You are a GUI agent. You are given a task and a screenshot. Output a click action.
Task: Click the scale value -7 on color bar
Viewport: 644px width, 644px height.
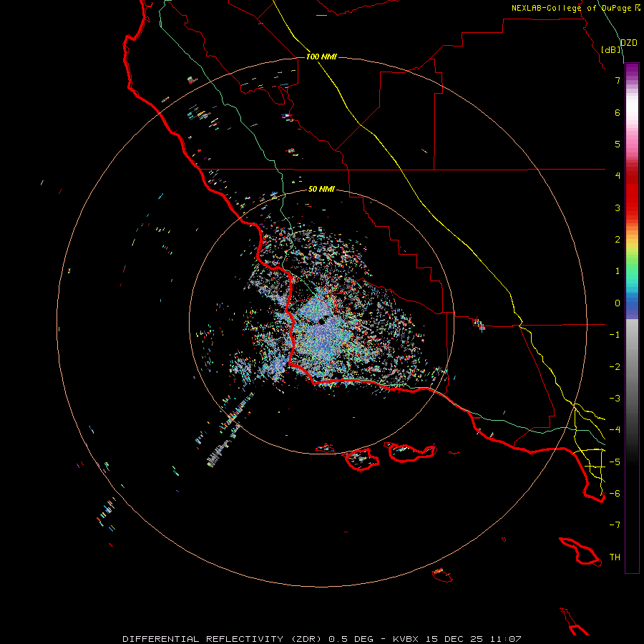click(615, 525)
